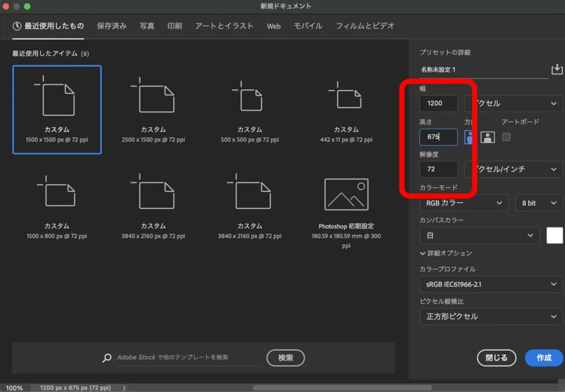The width and height of the screenshot is (565, 392).
Task: Click the 作成 button
Action: click(543, 358)
